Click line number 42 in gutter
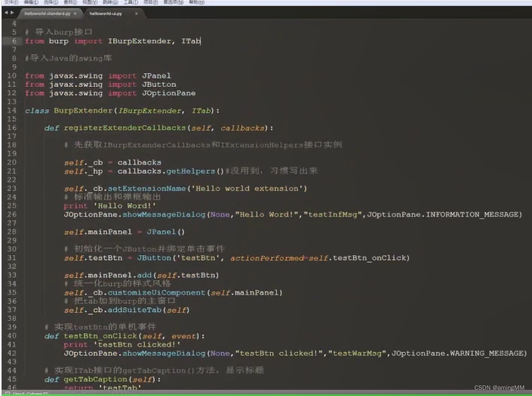This screenshot has width=532, height=396. coord(12,353)
